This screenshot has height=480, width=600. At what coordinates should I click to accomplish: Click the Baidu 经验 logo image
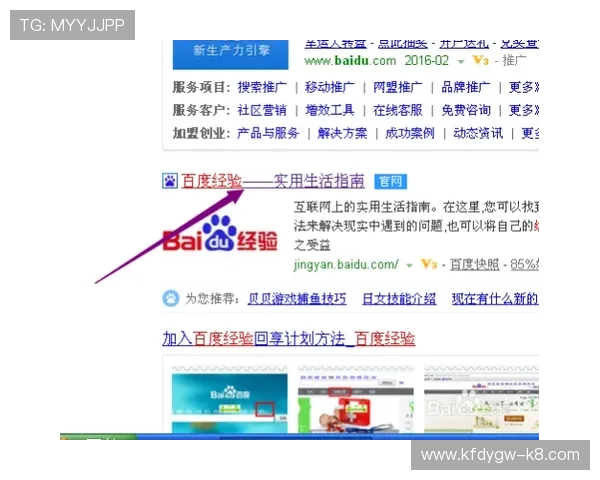click(x=220, y=233)
